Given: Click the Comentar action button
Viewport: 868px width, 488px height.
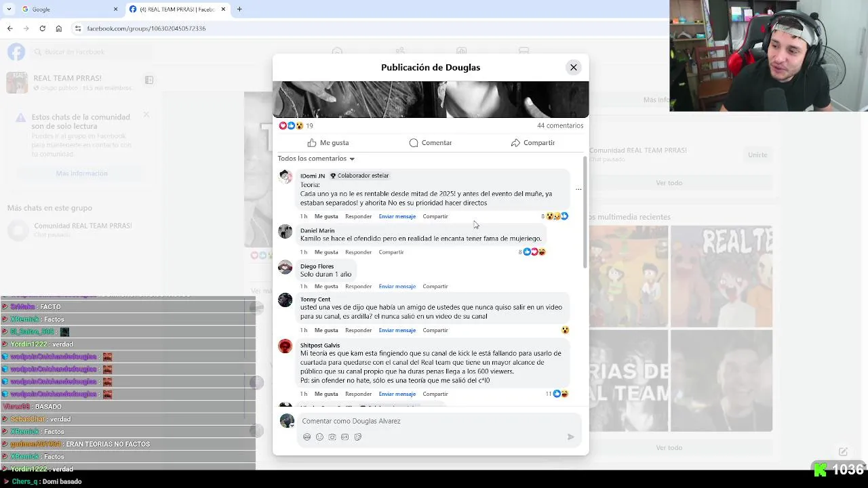Looking at the screenshot, I should [431, 142].
